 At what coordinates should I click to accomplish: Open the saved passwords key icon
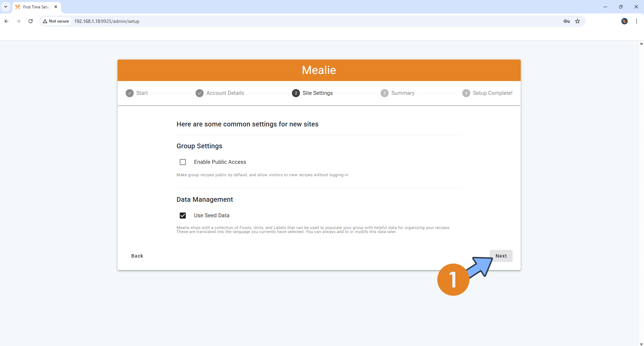click(567, 21)
